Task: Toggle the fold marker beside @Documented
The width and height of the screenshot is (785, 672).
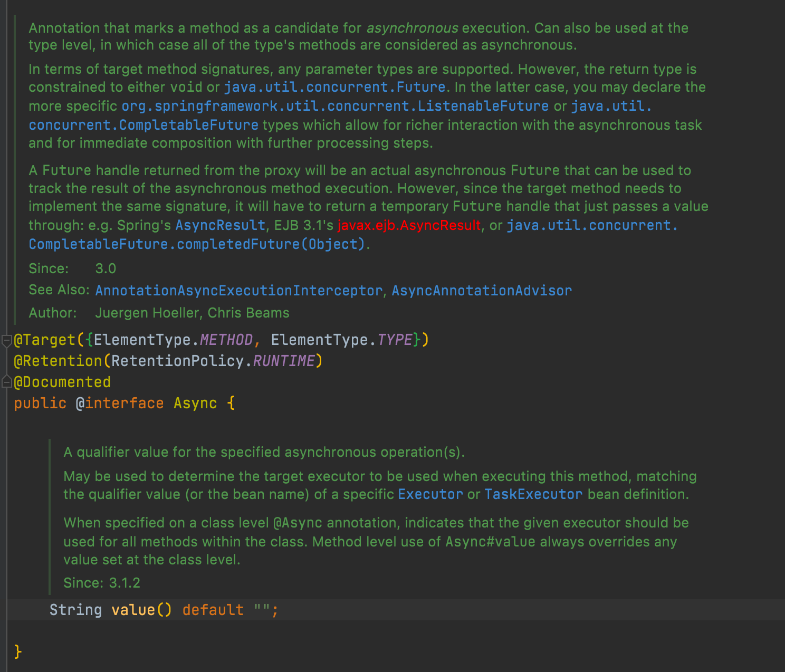Action: pyautogui.click(x=6, y=381)
